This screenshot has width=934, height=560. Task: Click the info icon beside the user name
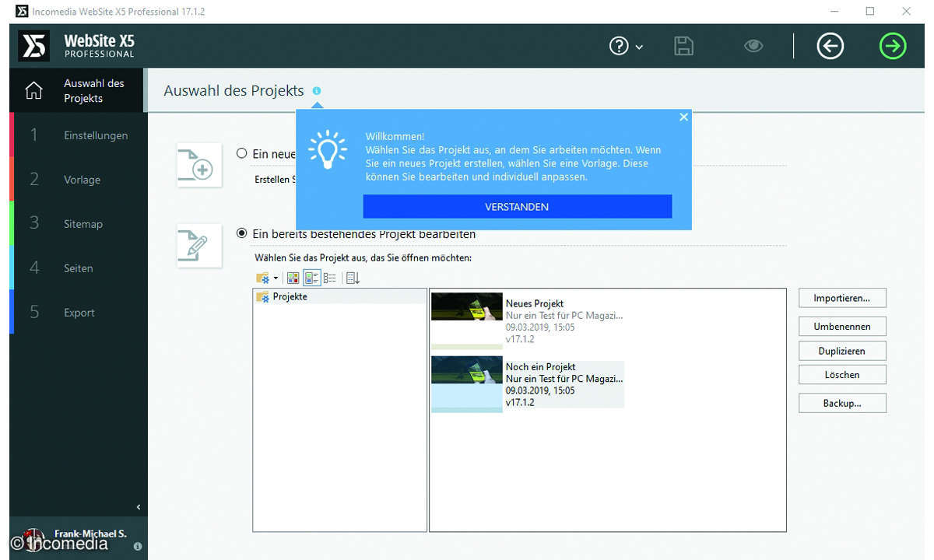click(x=138, y=546)
